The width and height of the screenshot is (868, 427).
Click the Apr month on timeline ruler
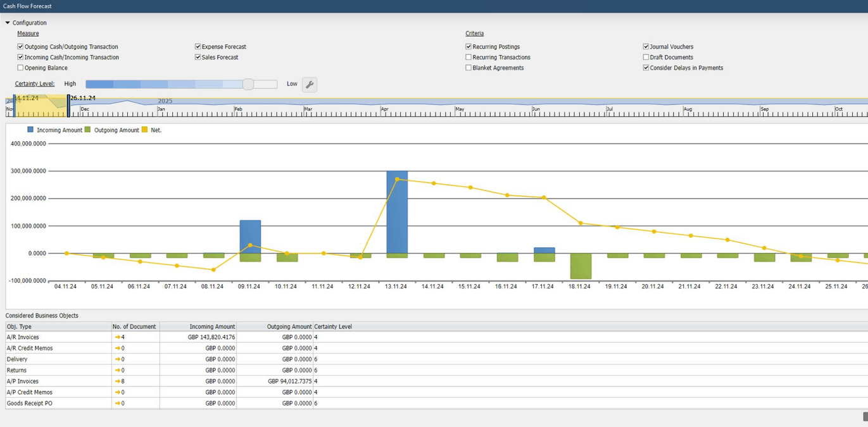(384, 109)
